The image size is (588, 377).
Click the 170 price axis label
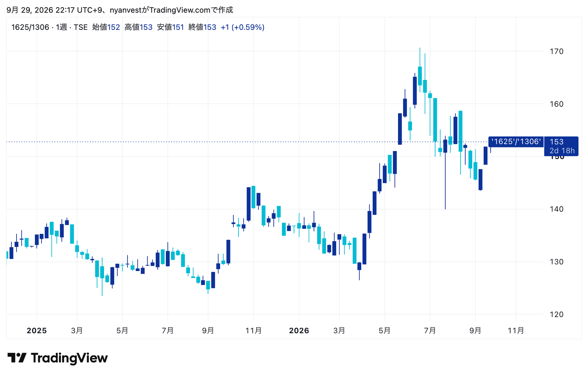pyautogui.click(x=556, y=51)
